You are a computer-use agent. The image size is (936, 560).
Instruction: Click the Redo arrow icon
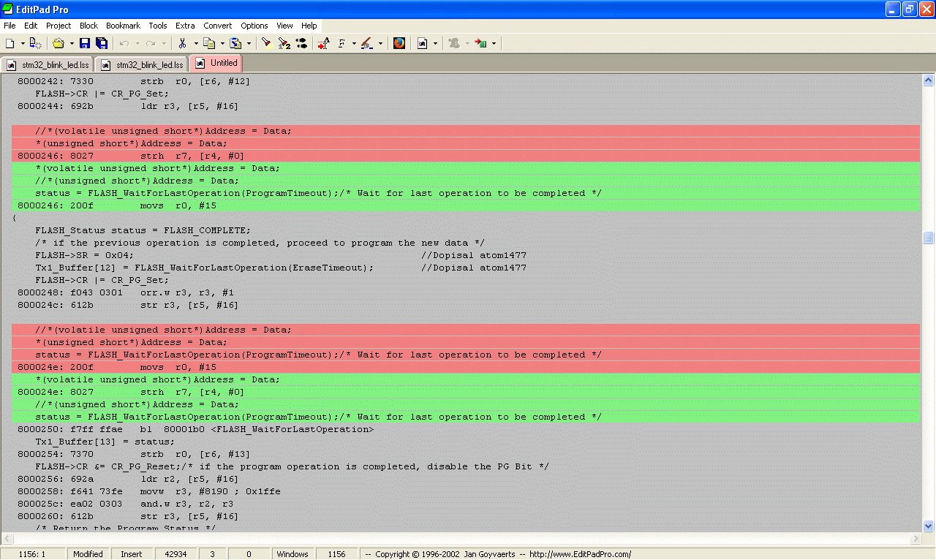pos(151,44)
